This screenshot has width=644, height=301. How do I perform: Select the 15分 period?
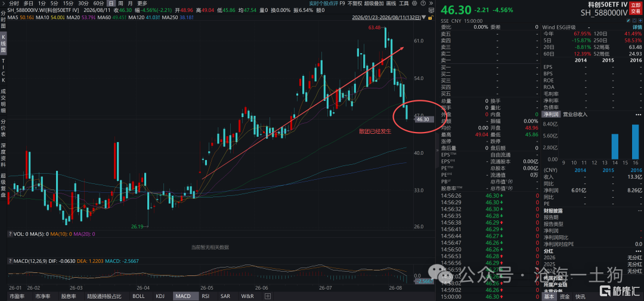68,4
